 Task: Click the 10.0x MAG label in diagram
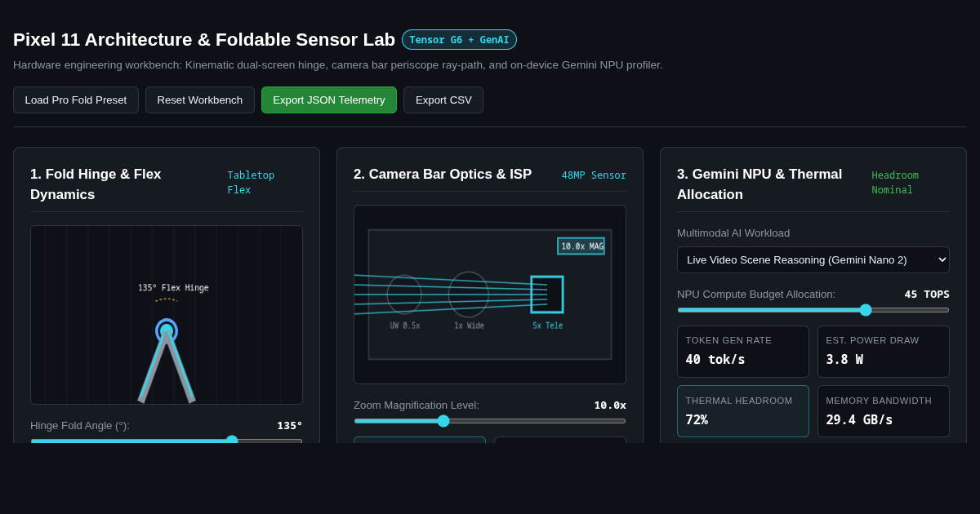tap(581, 246)
